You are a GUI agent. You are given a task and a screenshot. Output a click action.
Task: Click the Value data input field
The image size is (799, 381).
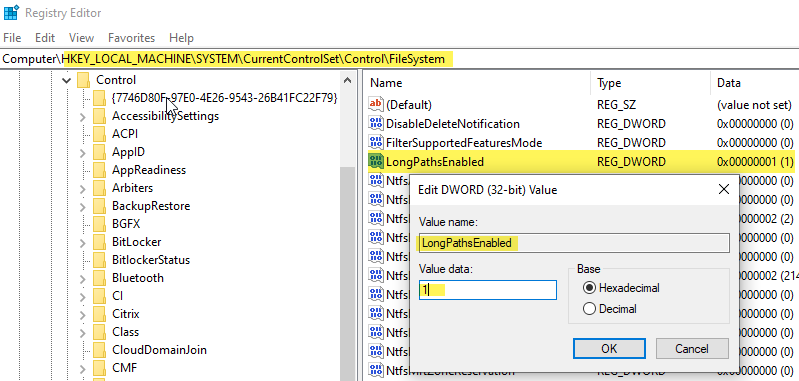point(488,290)
